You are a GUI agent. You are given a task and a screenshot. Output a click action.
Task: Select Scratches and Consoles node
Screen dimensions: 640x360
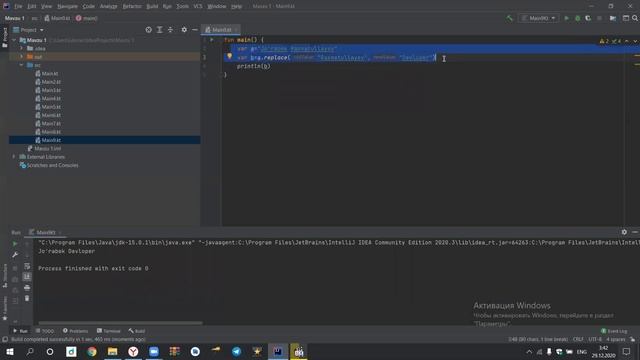(x=49, y=165)
